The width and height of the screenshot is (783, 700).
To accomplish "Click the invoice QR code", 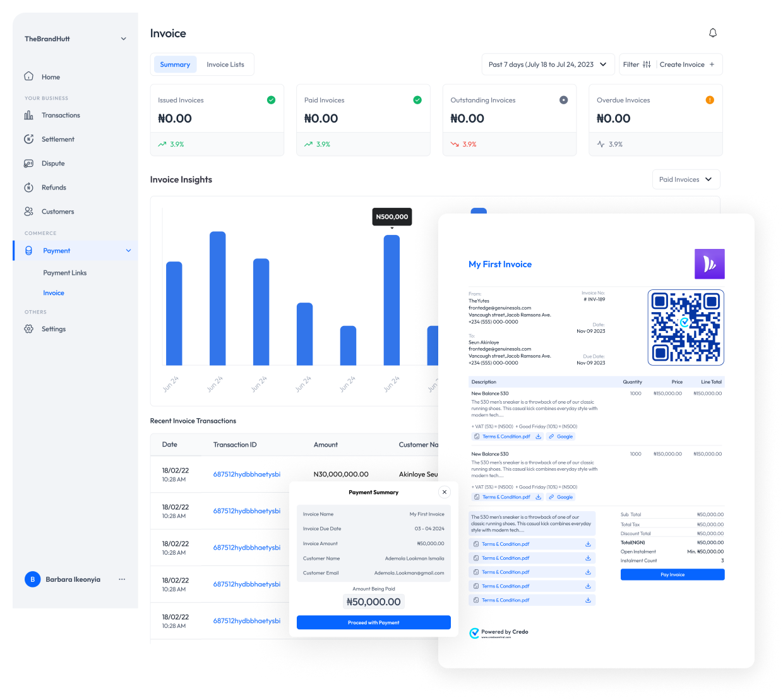I will (686, 327).
